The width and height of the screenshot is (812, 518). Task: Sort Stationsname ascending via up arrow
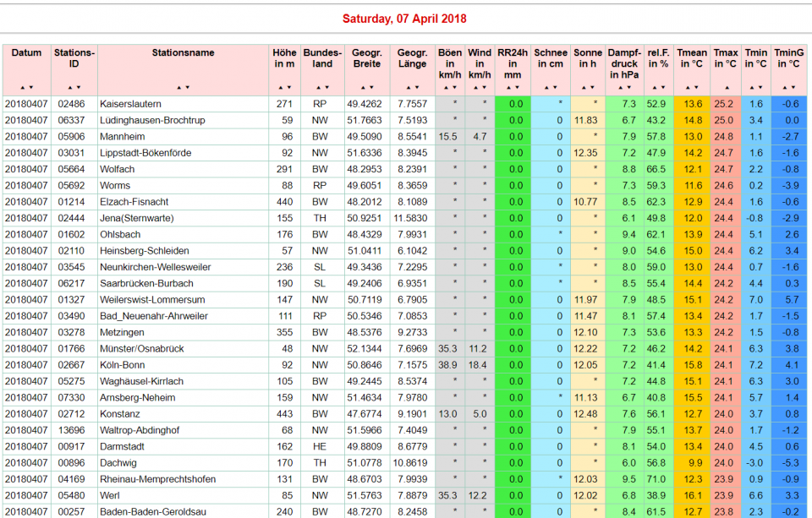pos(179,87)
